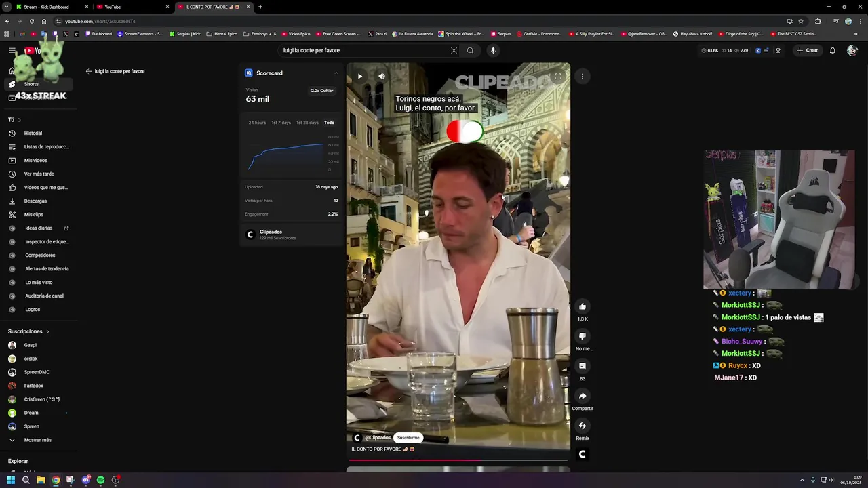Screen dimensions: 868x488
Task: Reload the page in Chrome
Action: [32, 21]
